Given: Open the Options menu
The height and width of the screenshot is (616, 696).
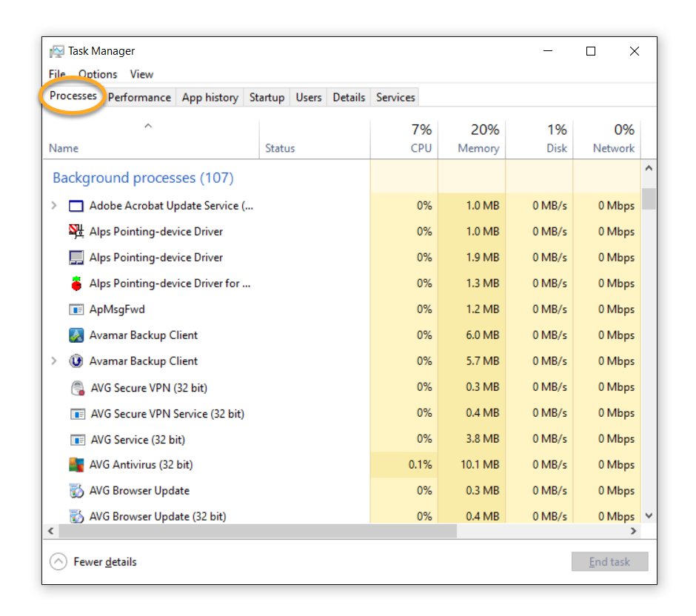Looking at the screenshot, I should (x=98, y=74).
